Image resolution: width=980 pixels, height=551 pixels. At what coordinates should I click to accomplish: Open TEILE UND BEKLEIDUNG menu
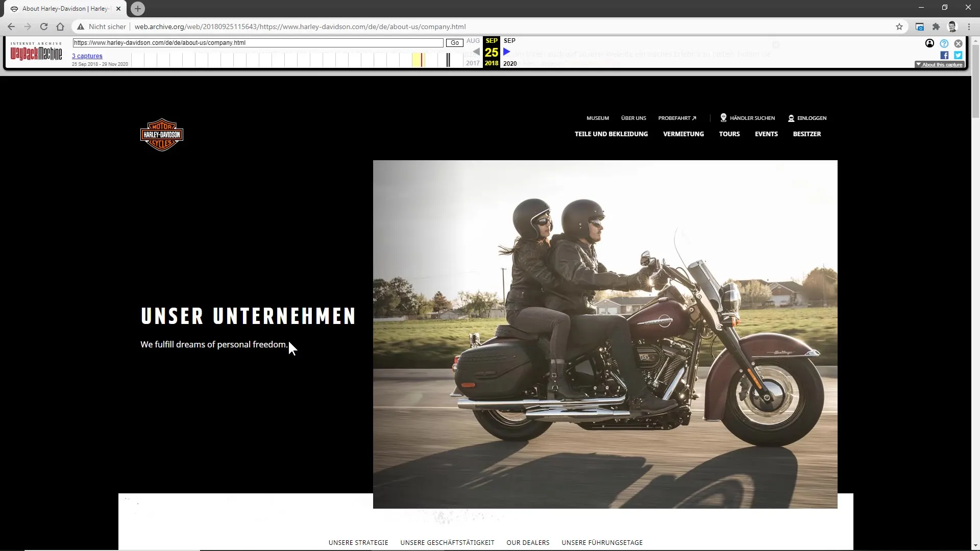(x=611, y=134)
